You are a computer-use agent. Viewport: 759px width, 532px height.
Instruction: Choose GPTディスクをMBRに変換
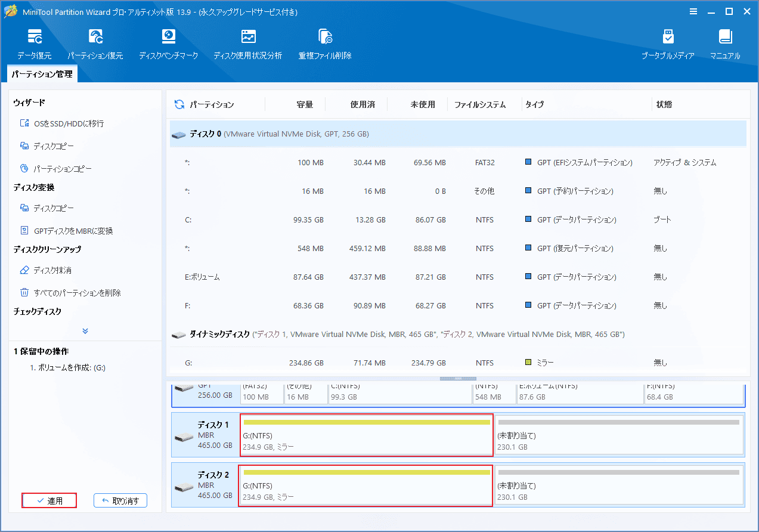tap(66, 231)
